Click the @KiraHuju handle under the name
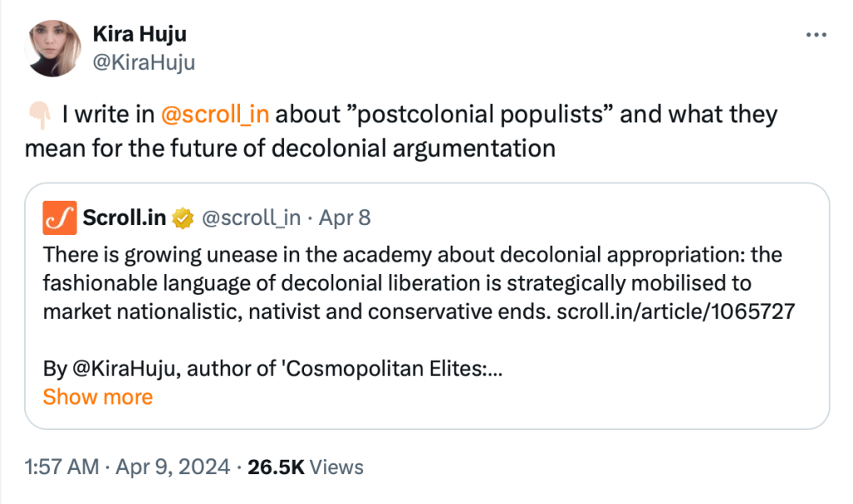 [144, 62]
